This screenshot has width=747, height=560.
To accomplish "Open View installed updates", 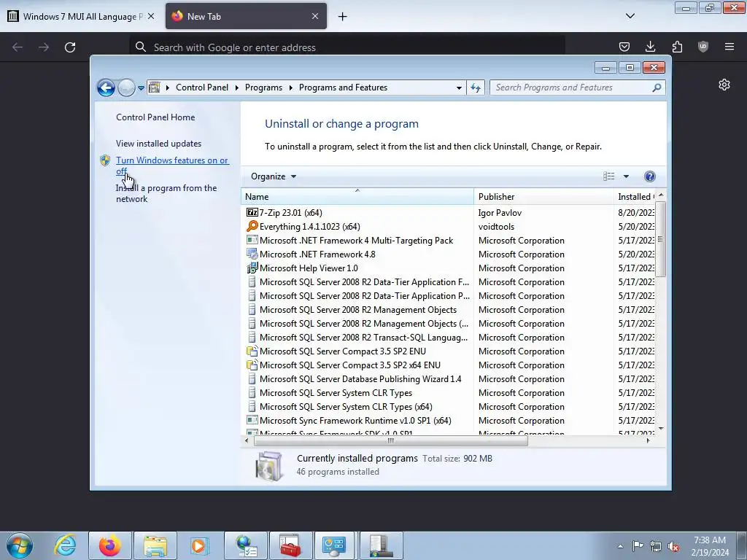I will coord(158,144).
